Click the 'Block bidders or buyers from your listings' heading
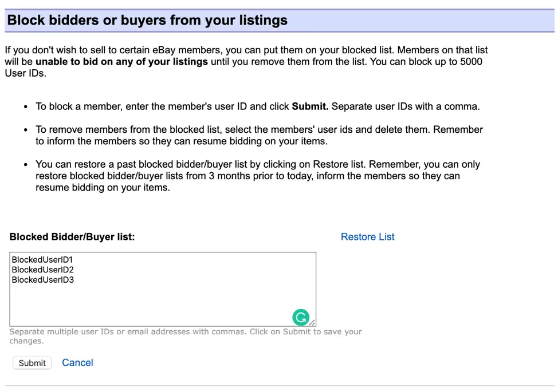Viewport: 558px width, 392px height. click(x=147, y=20)
